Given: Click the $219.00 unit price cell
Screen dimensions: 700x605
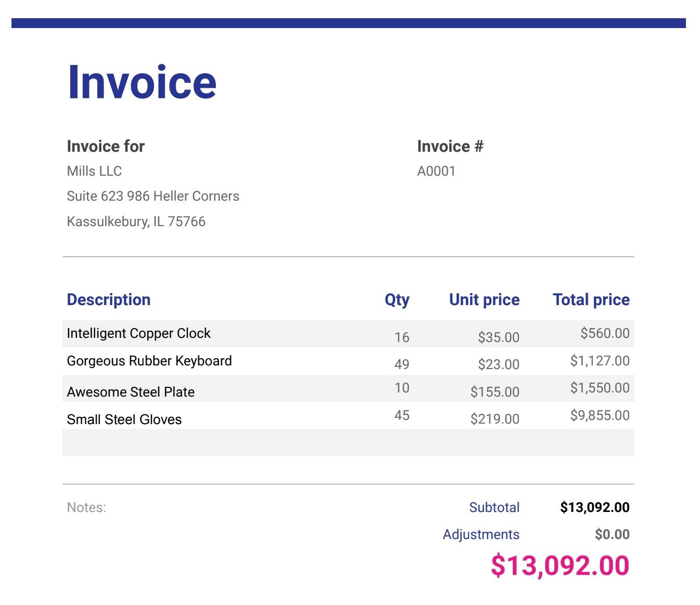Looking at the screenshot, I should [495, 419].
